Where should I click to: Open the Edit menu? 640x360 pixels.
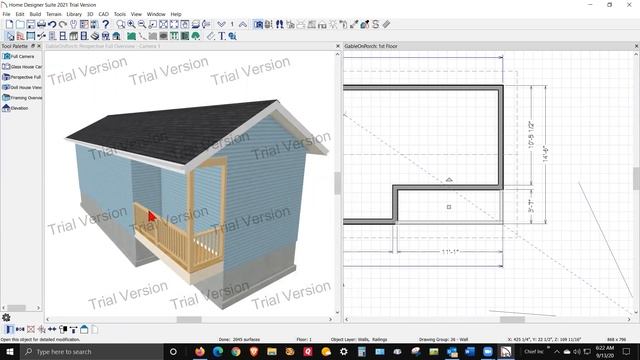point(20,14)
